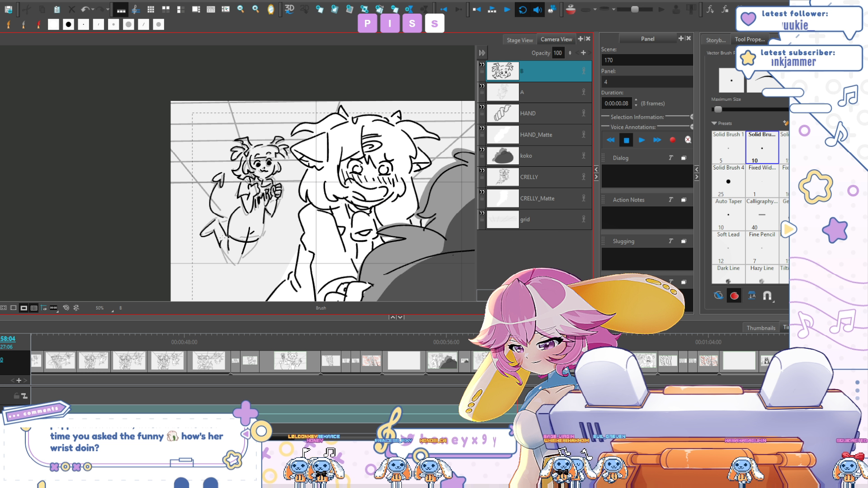Viewport: 868px width, 488px height.
Task: Open the previous onion skin dropdown
Action: (x=595, y=9)
